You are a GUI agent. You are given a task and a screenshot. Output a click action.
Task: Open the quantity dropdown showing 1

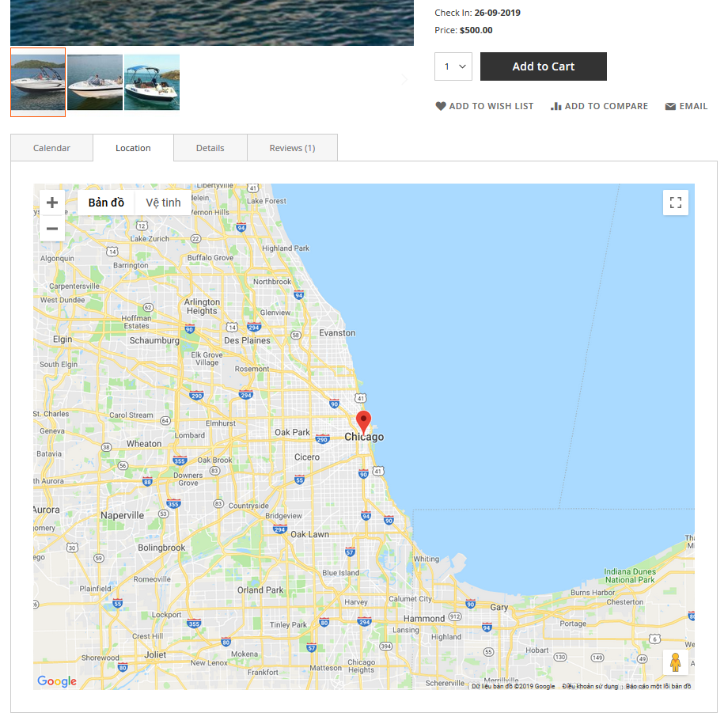[453, 66]
